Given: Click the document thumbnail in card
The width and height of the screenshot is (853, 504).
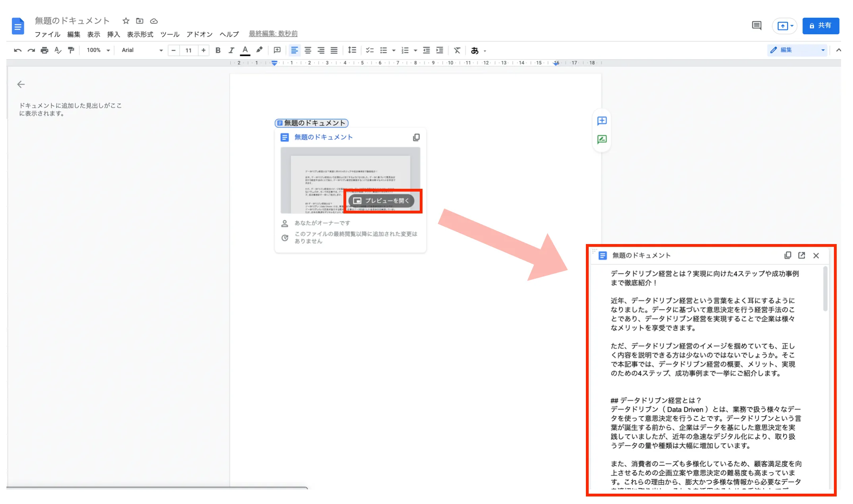Looking at the screenshot, I should click(350, 180).
